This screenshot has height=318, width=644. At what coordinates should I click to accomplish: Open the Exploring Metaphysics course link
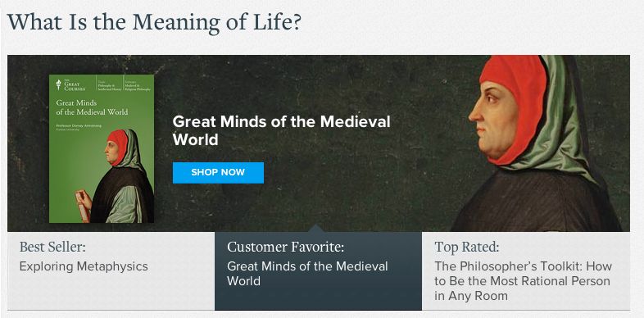pyautogui.click(x=84, y=266)
